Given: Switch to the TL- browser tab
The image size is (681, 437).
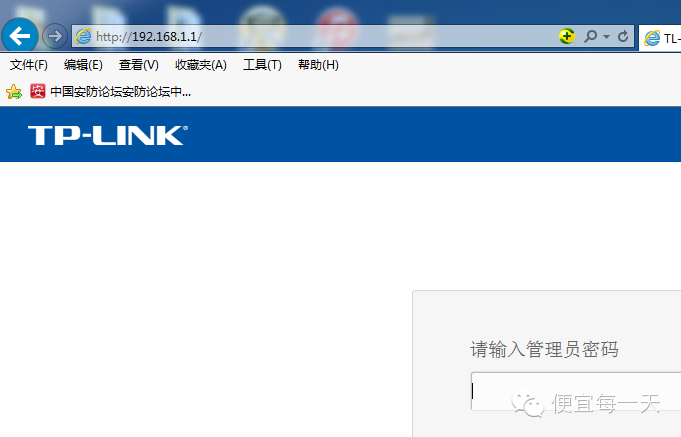Looking at the screenshot, I should (x=660, y=38).
